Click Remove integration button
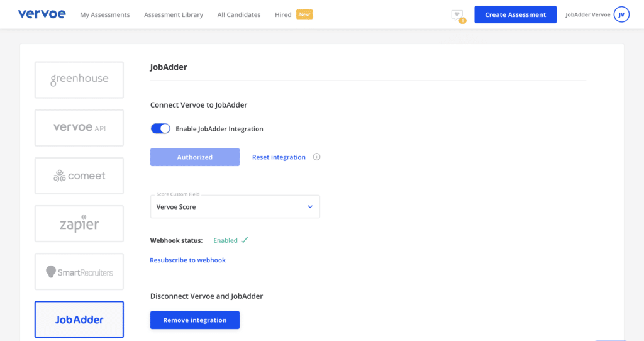Viewport: 644px width, 341px height. tap(195, 320)
